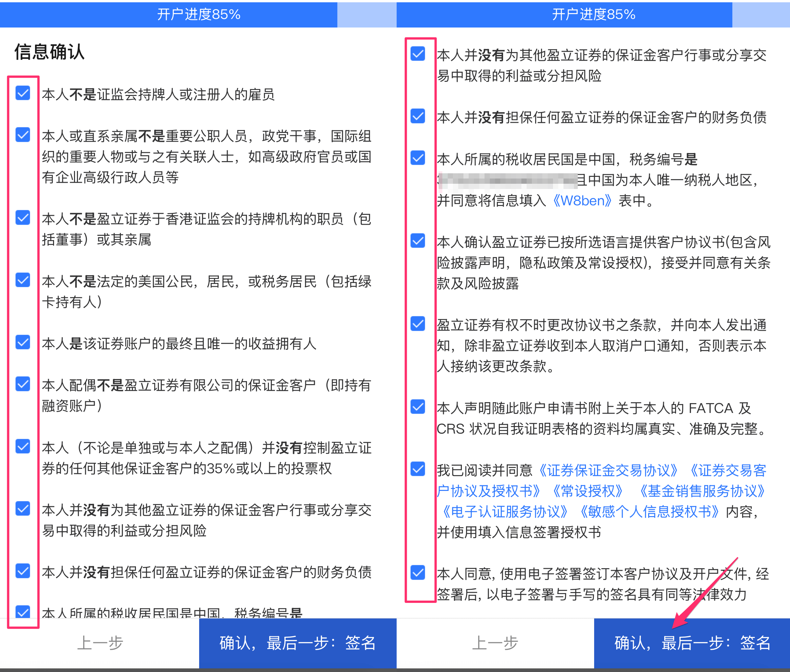Open the 《基金销售服务协议》 link
This screenshot has height=672, width=790.
tap(702, 492)
